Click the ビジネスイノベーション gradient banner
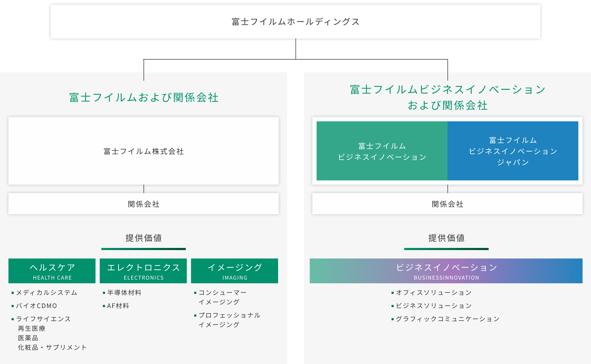 click(446, 271)
